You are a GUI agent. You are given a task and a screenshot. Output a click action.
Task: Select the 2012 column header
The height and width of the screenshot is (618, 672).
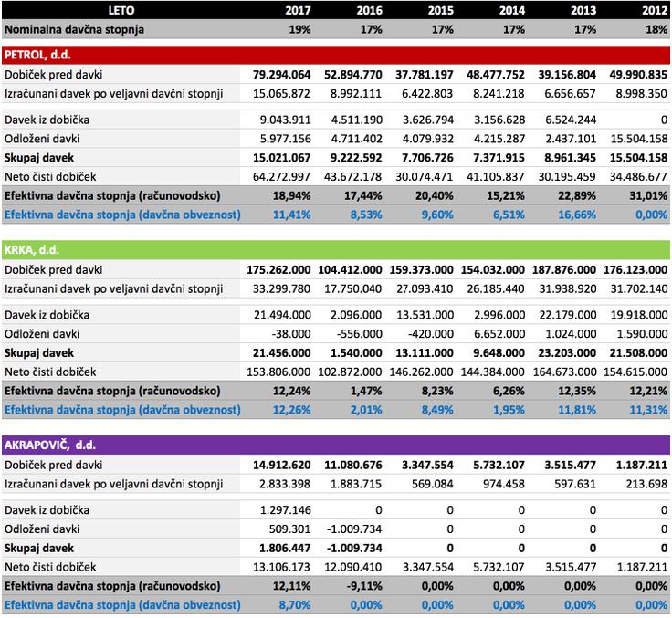coord(655,10)
